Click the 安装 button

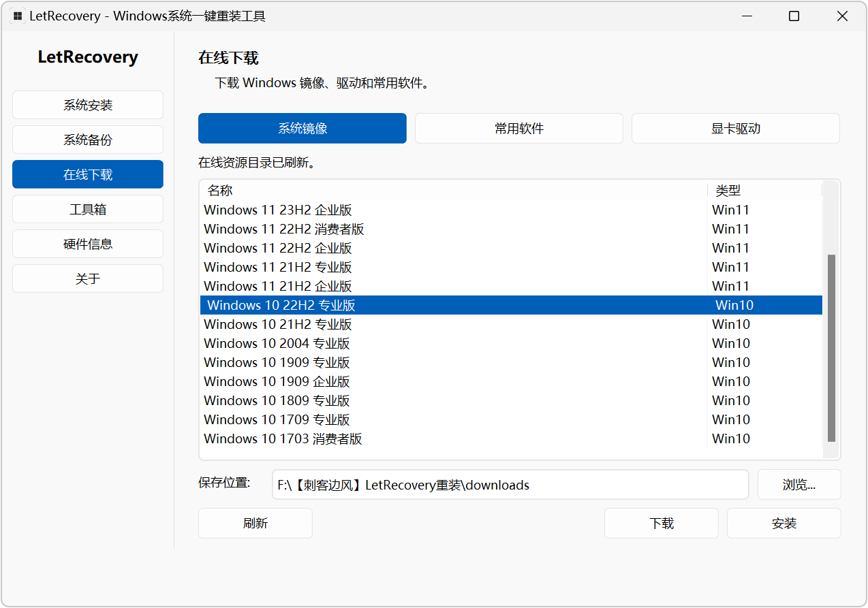point(784,523)
